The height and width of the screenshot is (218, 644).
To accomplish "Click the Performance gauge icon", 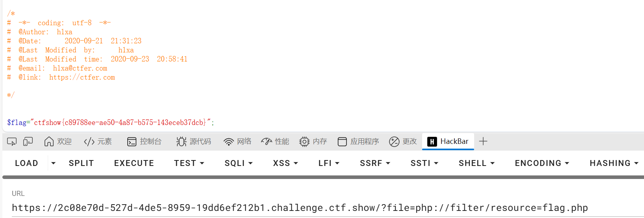I will tap(267, 142).
